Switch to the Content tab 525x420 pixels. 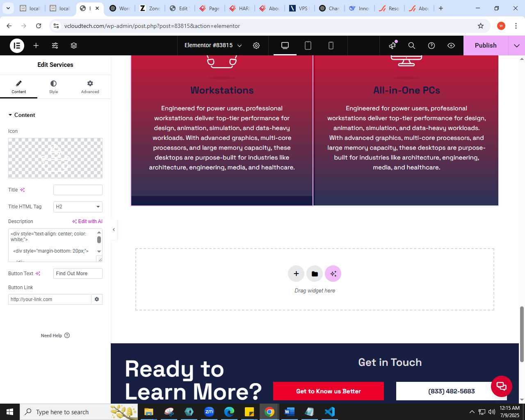[18, 87]
